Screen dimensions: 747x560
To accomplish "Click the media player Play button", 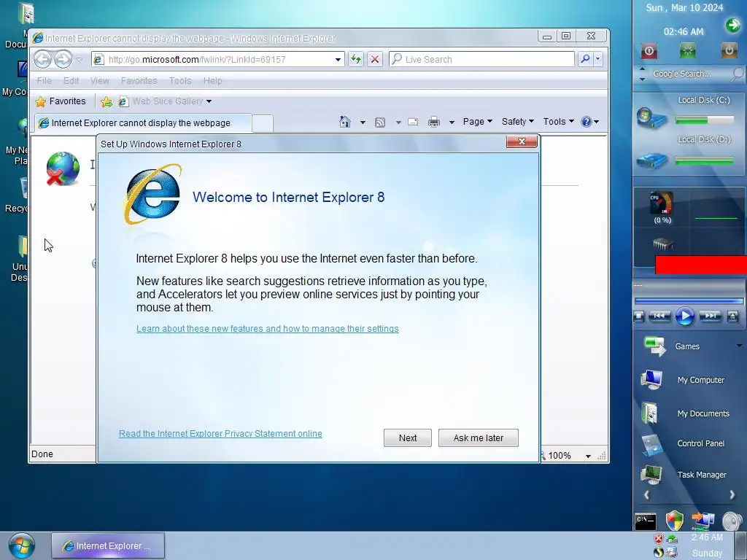I will [x=684, y=316].
